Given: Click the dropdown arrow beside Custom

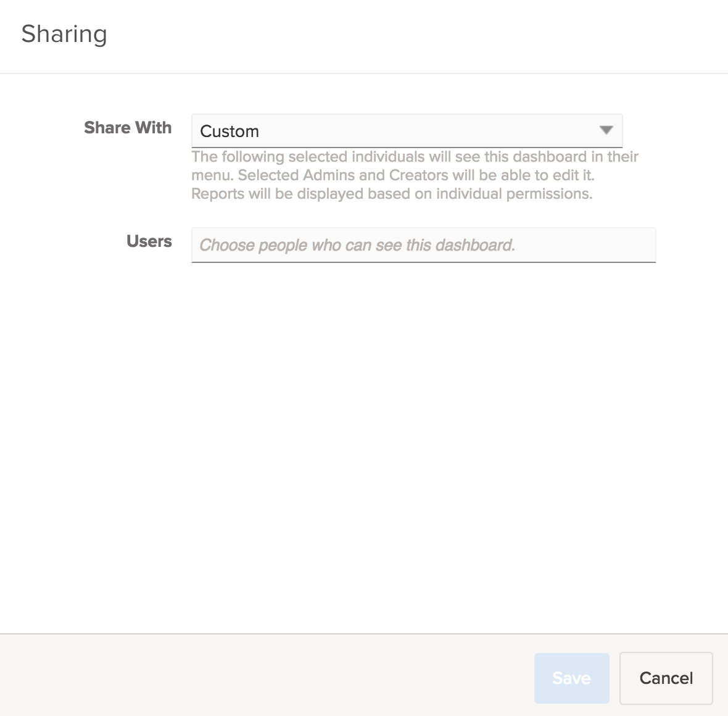Looking at the screenshot, I should (x=606, y=130).
